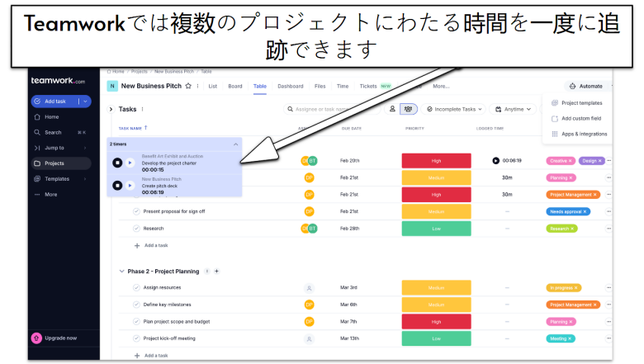
Task: Open the Dashboard tab
Action: pyautogui.click(x=290, y=86)
